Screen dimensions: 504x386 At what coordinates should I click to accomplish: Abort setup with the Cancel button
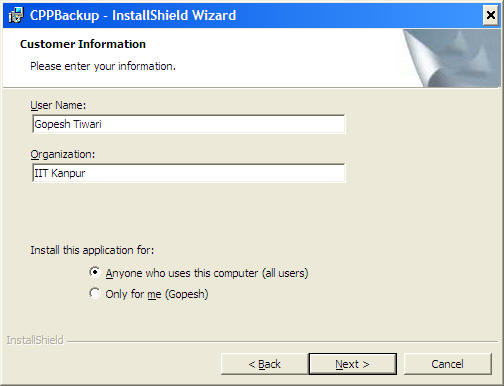click(447, 364)
